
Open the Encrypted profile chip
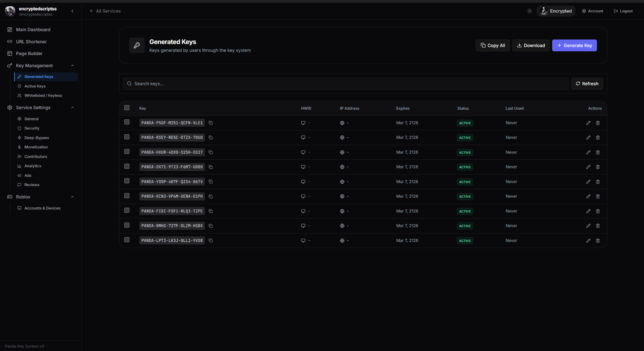(x=556, y=11)
